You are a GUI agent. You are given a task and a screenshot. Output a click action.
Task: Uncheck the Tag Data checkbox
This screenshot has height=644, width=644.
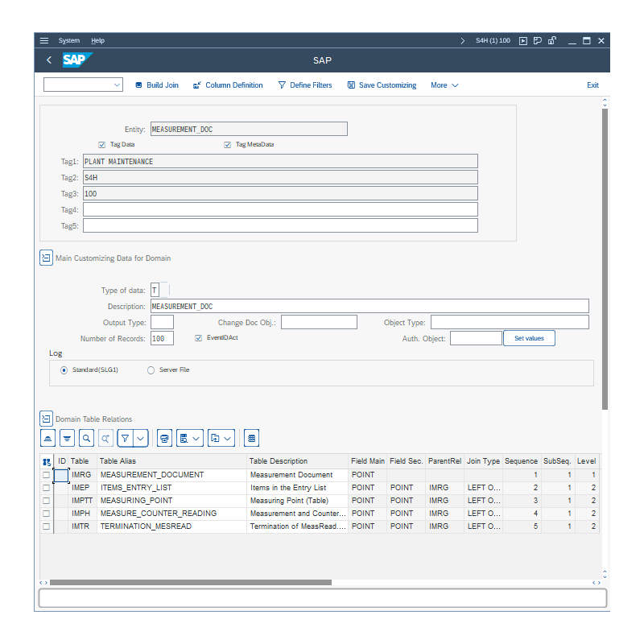click(x=102, y=145)
